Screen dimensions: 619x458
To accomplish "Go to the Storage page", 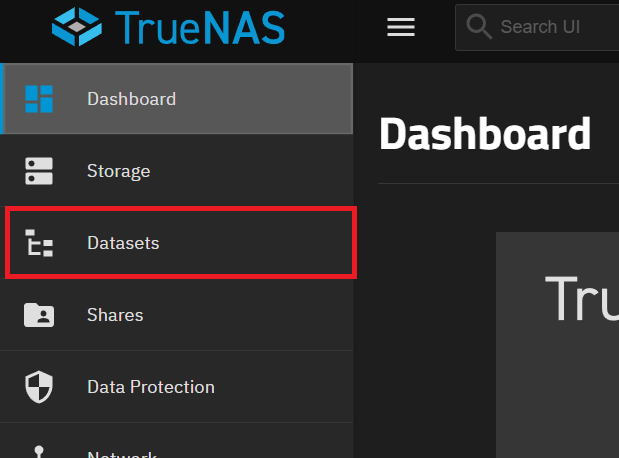I will coord(118,171).
